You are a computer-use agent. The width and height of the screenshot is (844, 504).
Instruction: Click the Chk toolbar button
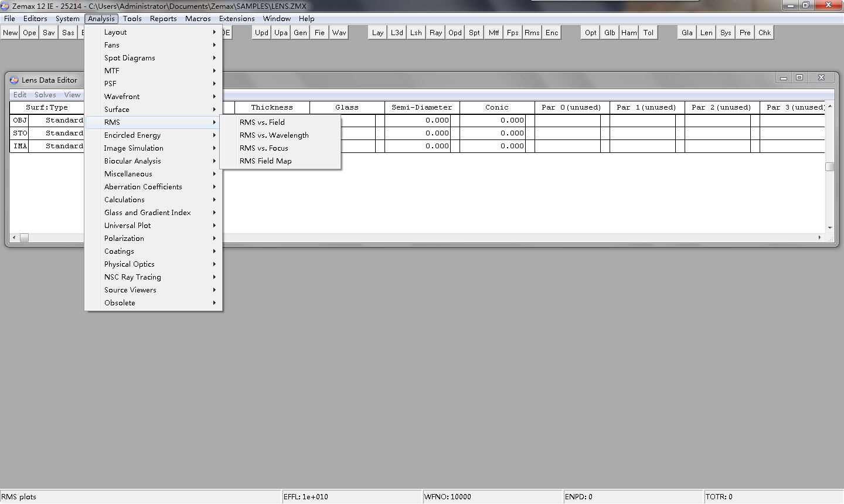tap(764, 33)
